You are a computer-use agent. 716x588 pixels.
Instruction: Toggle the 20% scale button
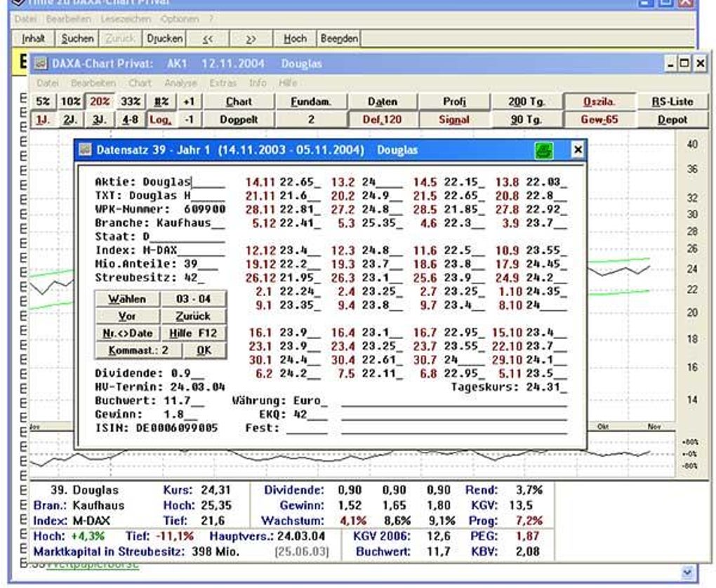pos(100,101)
